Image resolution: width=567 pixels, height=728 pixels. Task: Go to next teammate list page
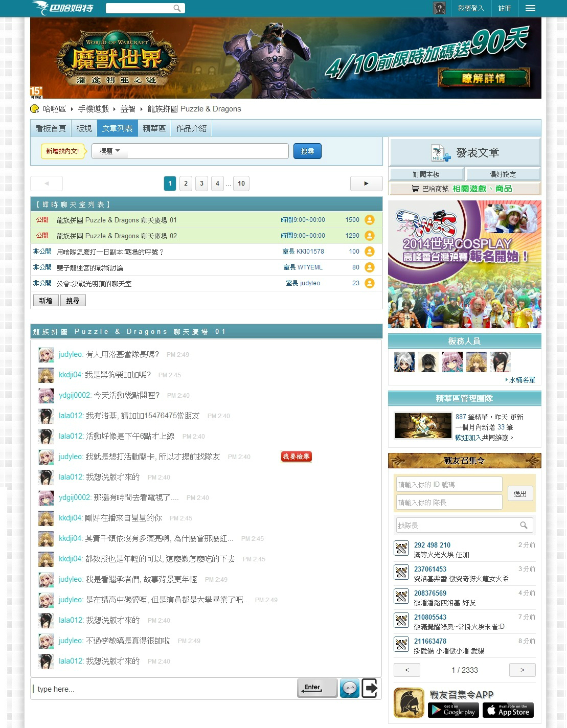click(x=522, y=670)
